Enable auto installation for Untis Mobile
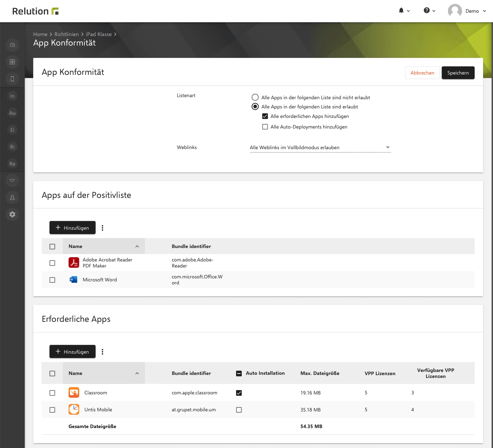 click(239, 410)
